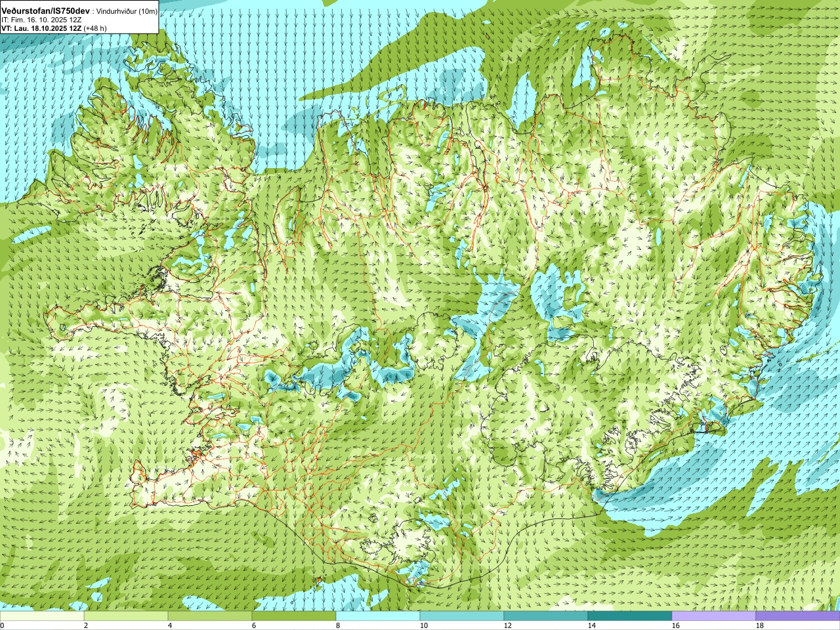Click legend scale value 16
The height and width of the screenshot is (630, 840).
point(675,625)
